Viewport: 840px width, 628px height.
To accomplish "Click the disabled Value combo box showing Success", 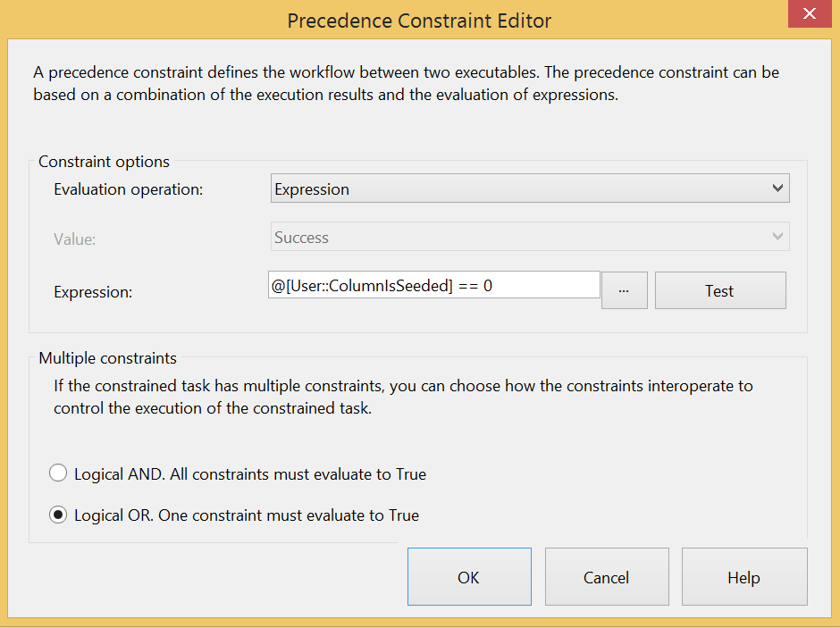I will [x=518, y=238].
